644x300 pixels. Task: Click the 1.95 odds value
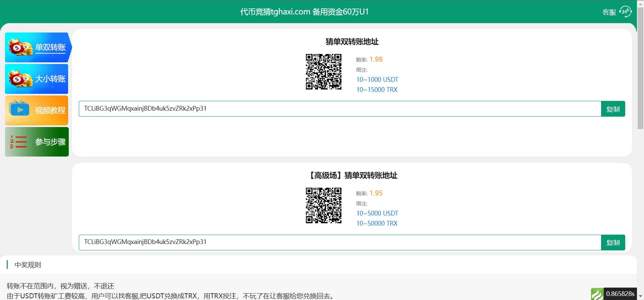[376, 193]
